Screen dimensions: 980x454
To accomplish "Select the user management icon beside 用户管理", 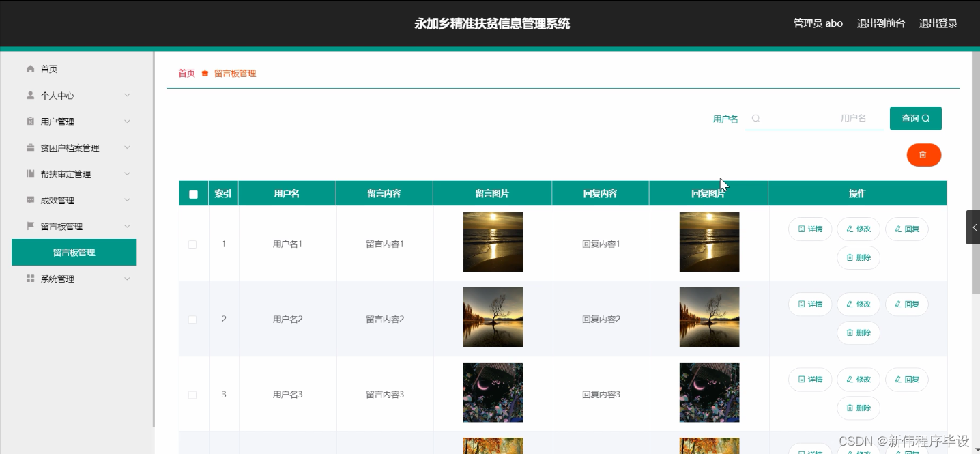I will 30,121.
